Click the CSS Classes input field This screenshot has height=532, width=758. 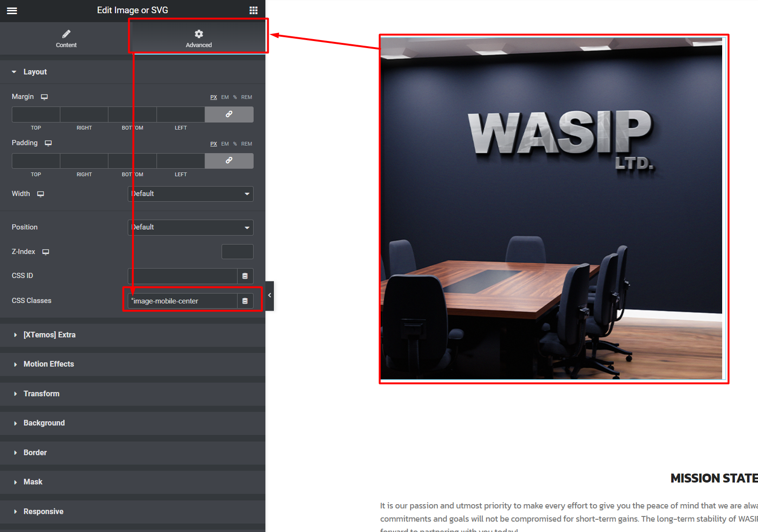(x=182, y=301)
